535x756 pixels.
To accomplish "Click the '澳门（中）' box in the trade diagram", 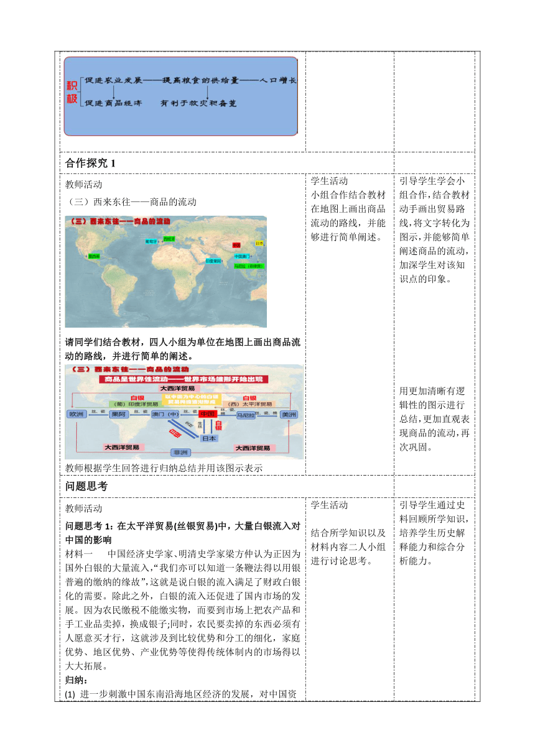I will point(165,414).
